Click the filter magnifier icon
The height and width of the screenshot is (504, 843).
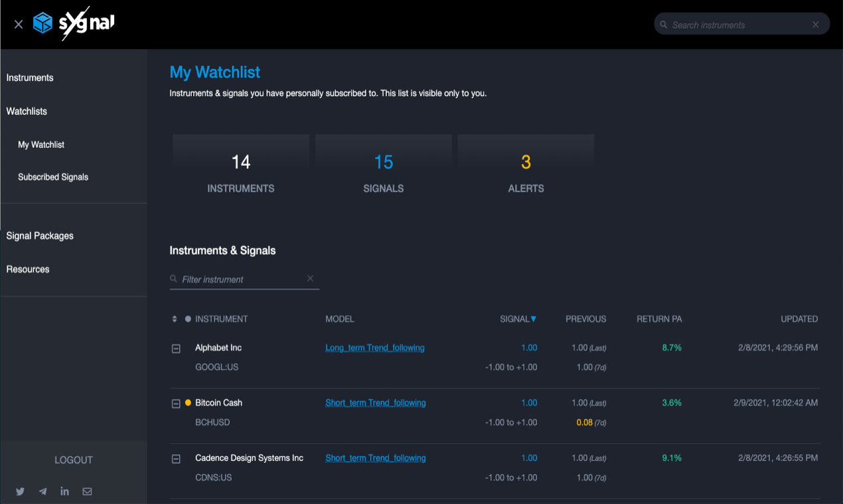[x=174, y=279]
